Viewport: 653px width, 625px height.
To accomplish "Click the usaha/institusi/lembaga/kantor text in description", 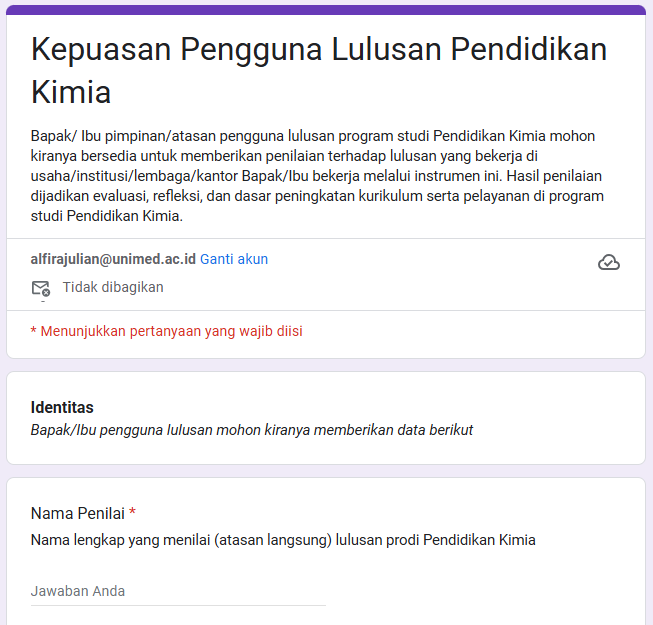I will 135,176.
